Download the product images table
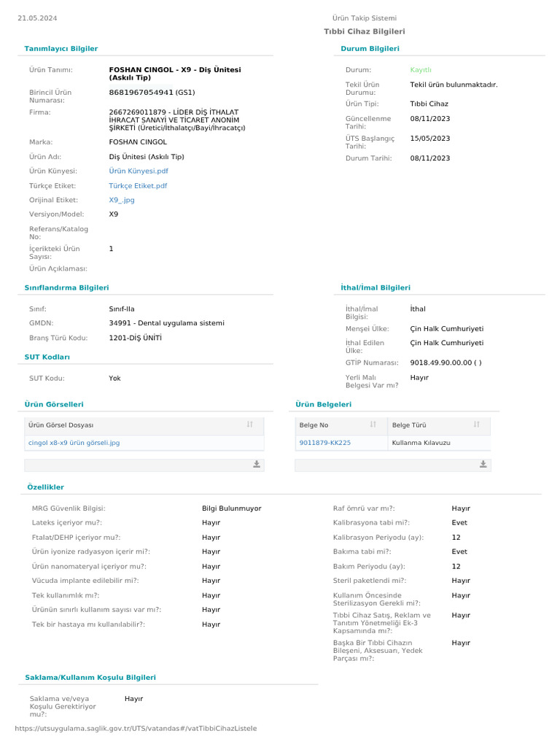The width and height of the screenshot is (560, 747). [257, 465]
